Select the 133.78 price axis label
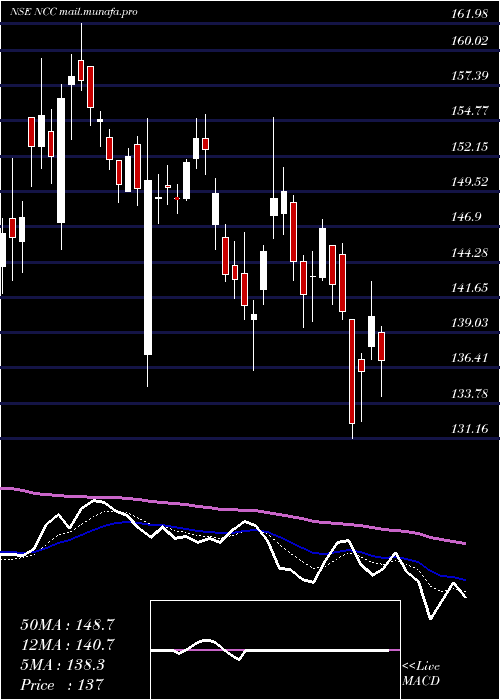The height and width of the screenshot is (700, 500). click(x=471, y=394)
